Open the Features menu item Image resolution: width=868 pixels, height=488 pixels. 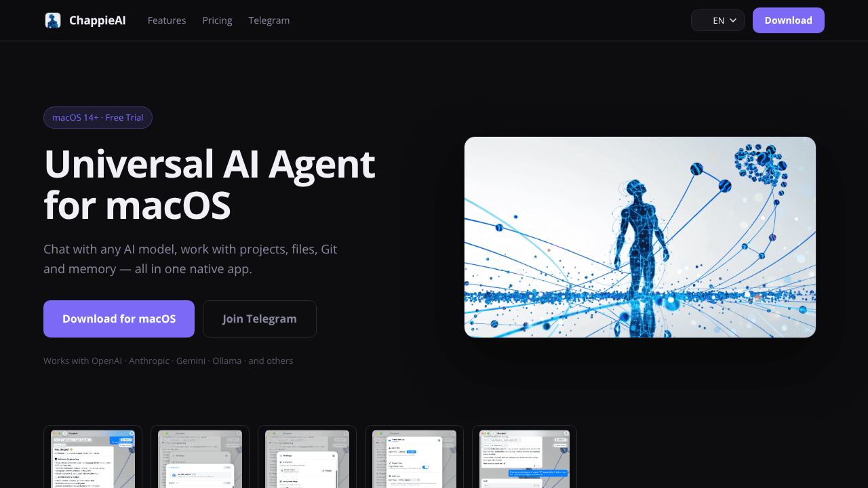coord(167,20)
